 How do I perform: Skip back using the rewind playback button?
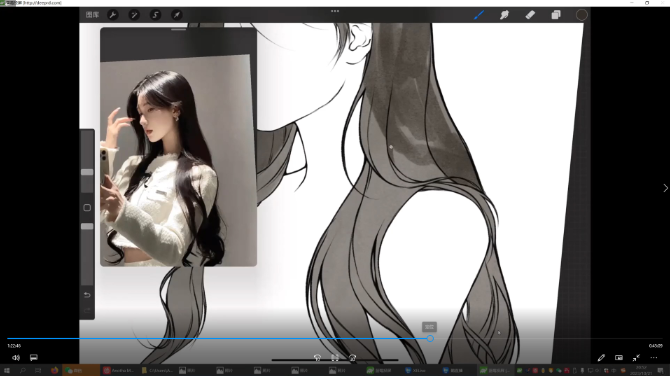click(x=317, y=358)
